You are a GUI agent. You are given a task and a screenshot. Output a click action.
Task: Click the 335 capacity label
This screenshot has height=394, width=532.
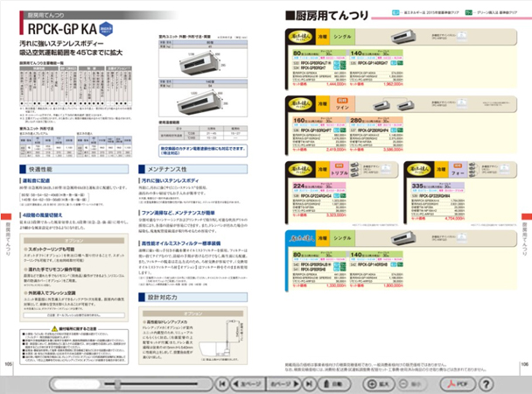click(417, 186)
